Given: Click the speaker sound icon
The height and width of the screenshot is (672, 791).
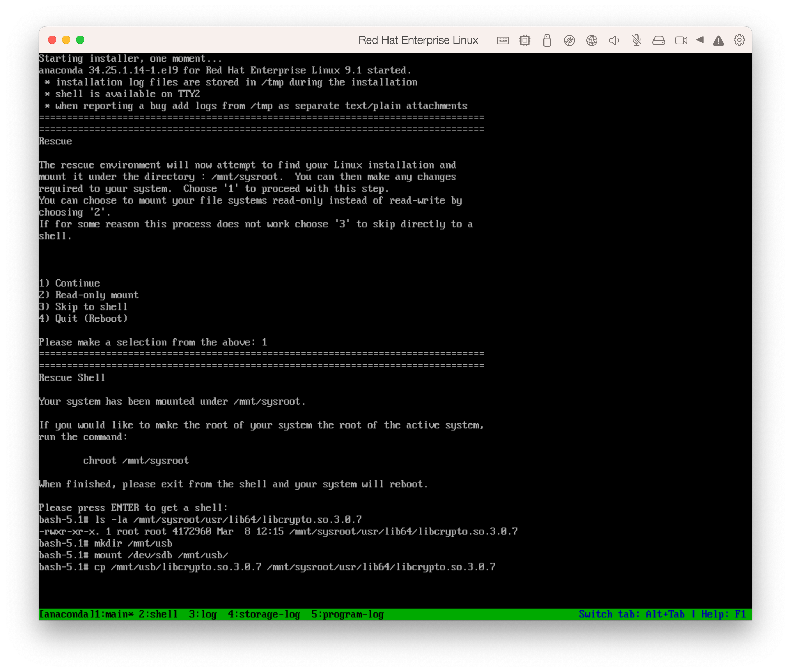Looking at the screenshot, I should tap(613, 40).
